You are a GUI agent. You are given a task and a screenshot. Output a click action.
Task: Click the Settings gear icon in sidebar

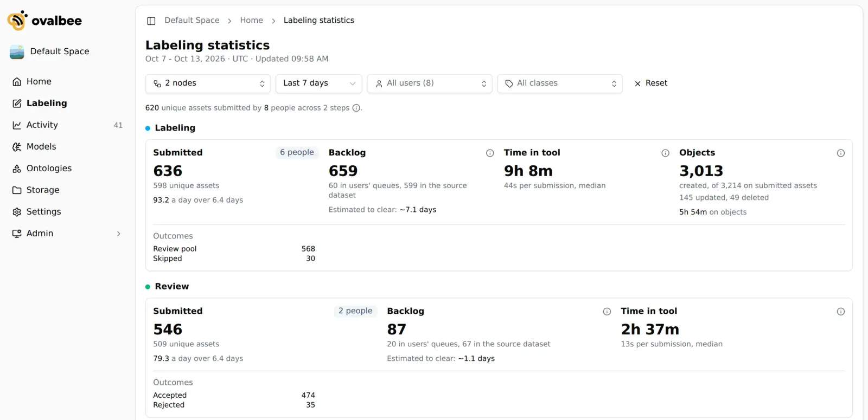(x=17, y=212)
